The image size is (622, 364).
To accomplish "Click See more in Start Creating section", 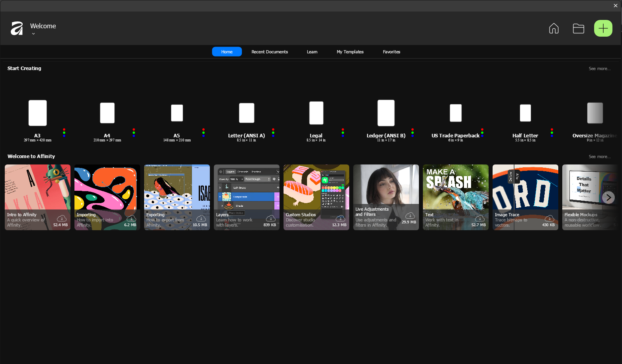I will click(x=599, y=68).
